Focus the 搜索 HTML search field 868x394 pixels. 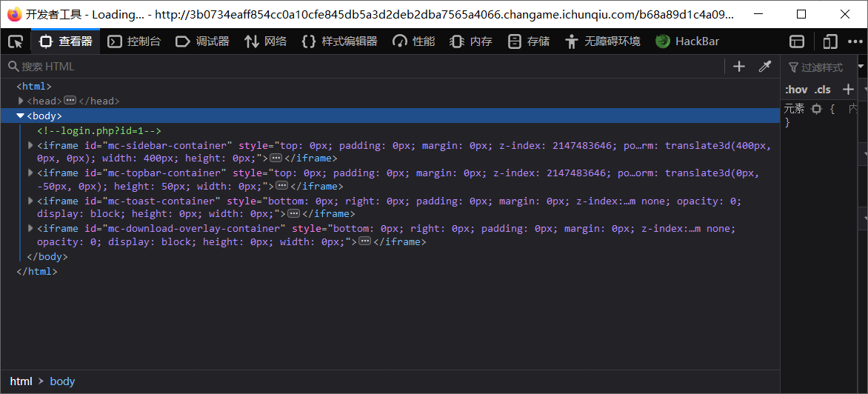(x=363, y=67)
